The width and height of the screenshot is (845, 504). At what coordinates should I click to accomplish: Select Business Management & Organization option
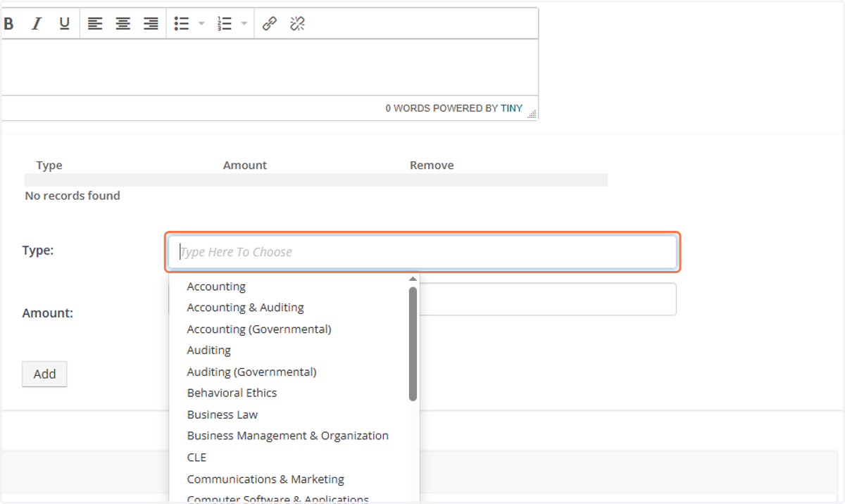coord(289,436)
